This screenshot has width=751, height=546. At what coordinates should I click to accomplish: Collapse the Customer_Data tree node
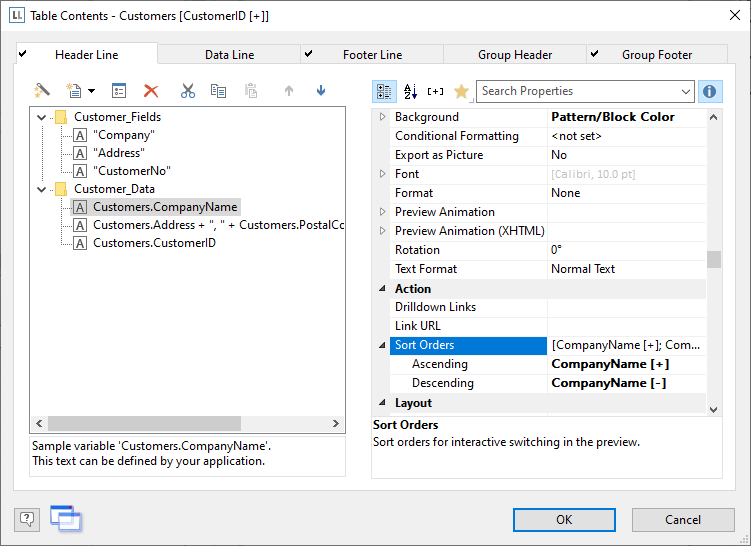point(42,190)
